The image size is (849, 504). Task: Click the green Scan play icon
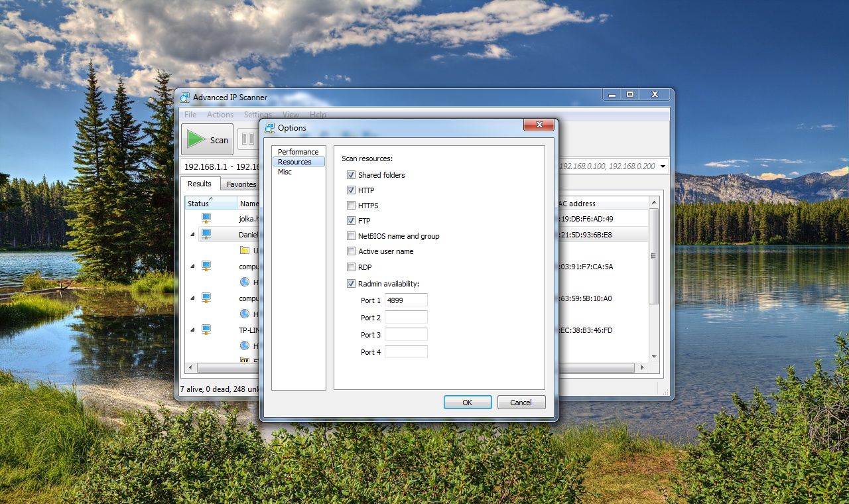196,139
